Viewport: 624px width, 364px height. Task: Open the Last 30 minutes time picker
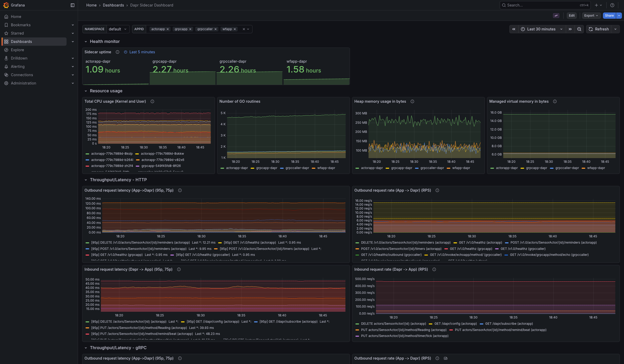click(542, 29)
